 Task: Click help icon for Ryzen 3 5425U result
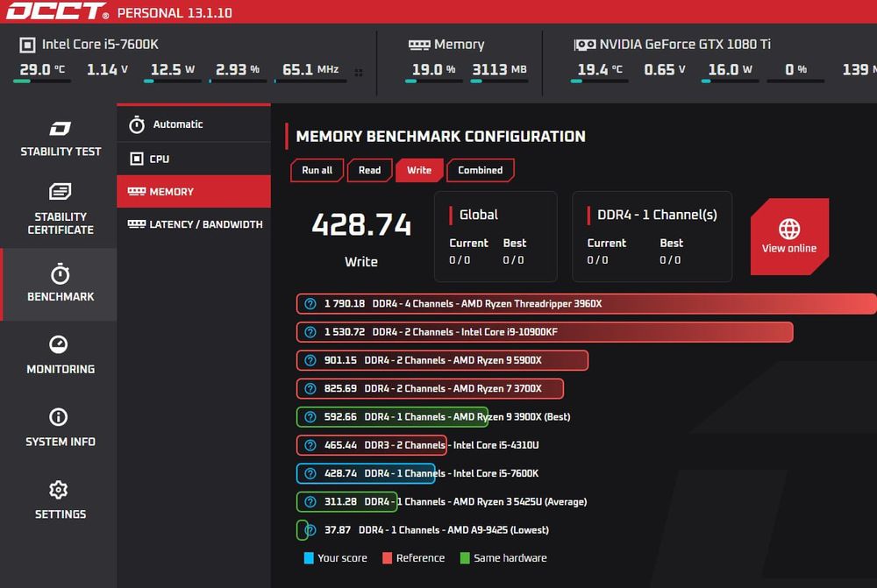click(310, 502)
